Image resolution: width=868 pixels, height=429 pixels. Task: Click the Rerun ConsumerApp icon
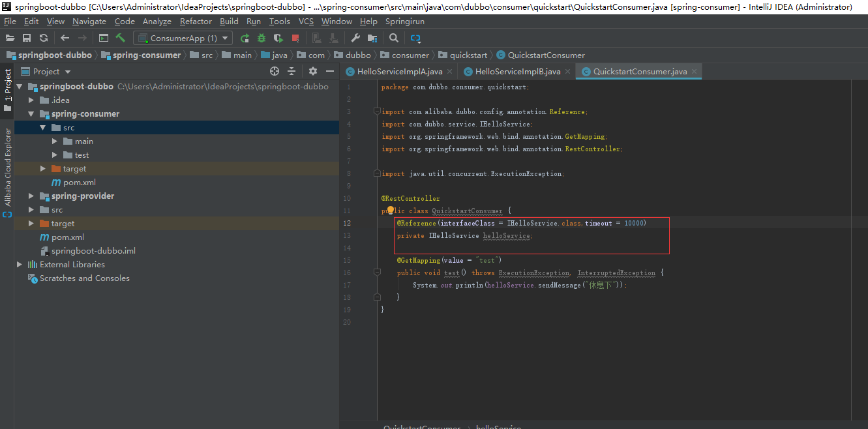pyautogui.click(x=245, y=38)
